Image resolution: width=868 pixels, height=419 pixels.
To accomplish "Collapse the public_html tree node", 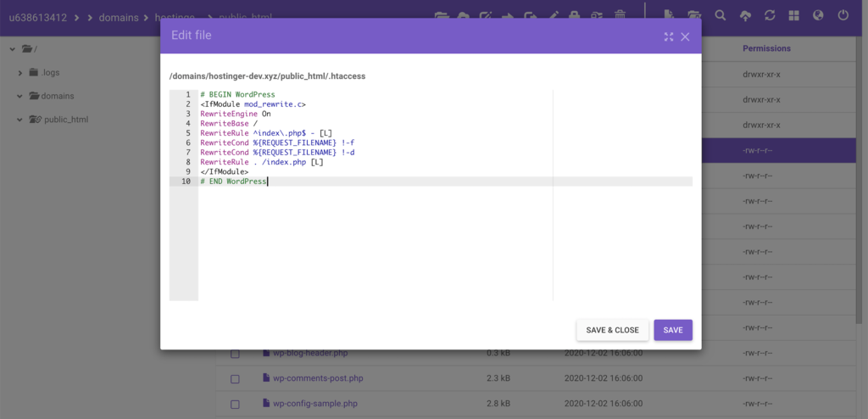I will [20, 120].
